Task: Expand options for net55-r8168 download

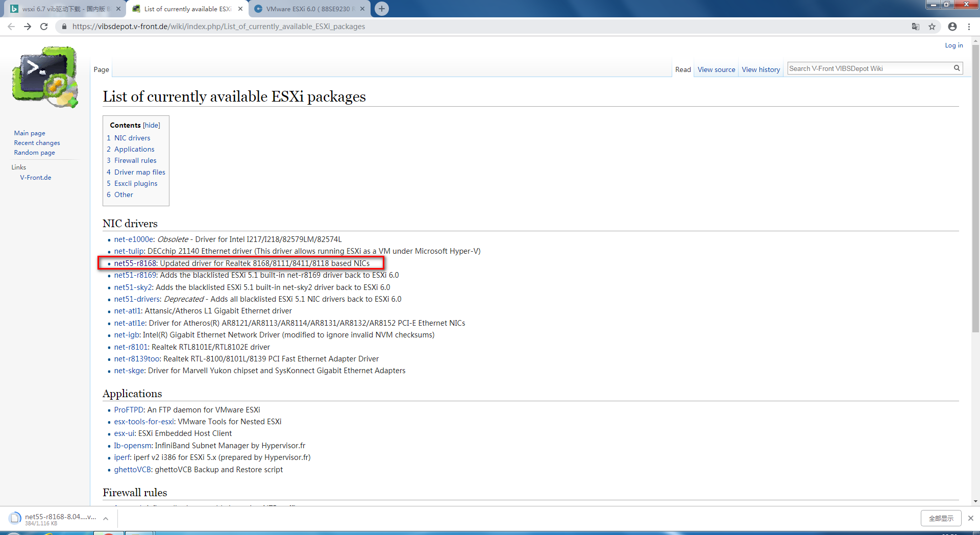Action: 106,518
